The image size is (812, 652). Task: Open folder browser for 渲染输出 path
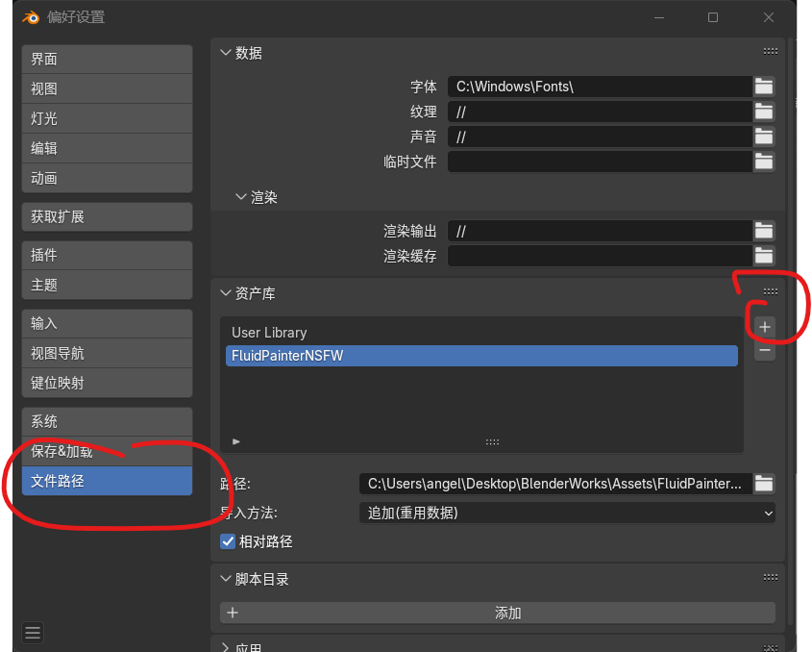pyautogui.click(x=764, y=231)
